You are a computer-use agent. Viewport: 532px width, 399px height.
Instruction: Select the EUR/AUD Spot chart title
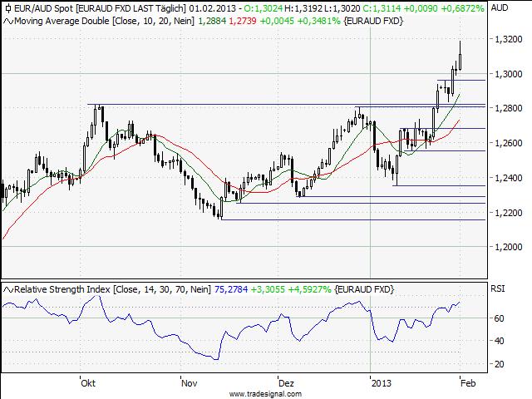point(42,7)
